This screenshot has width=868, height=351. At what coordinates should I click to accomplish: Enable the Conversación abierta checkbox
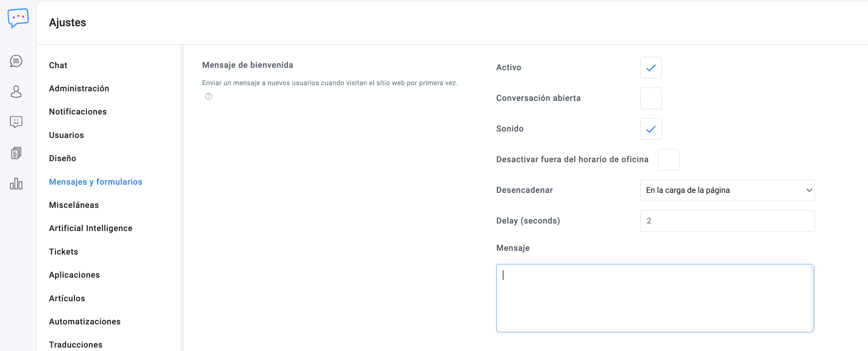point(650,98)
